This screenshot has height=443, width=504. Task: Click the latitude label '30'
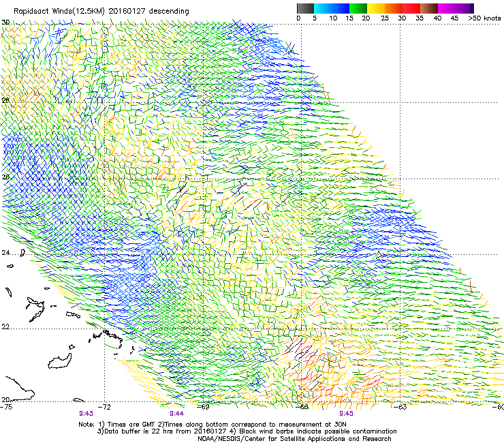click(x=5, y=22)
